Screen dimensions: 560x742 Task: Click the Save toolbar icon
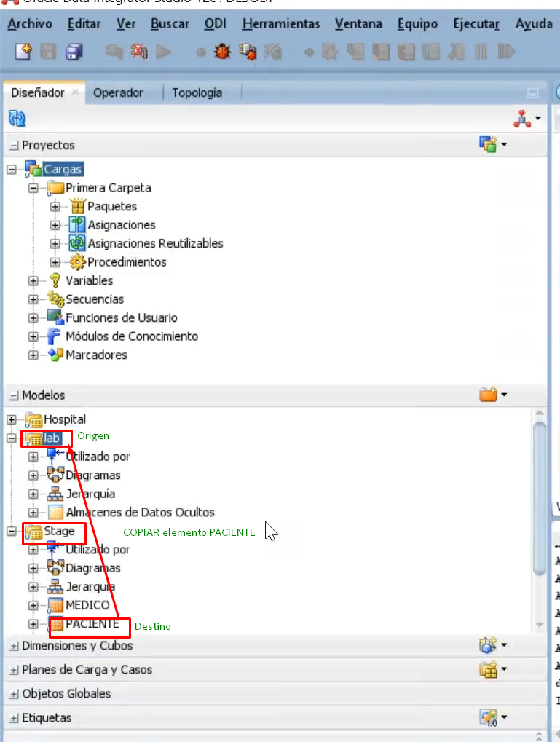48,52
